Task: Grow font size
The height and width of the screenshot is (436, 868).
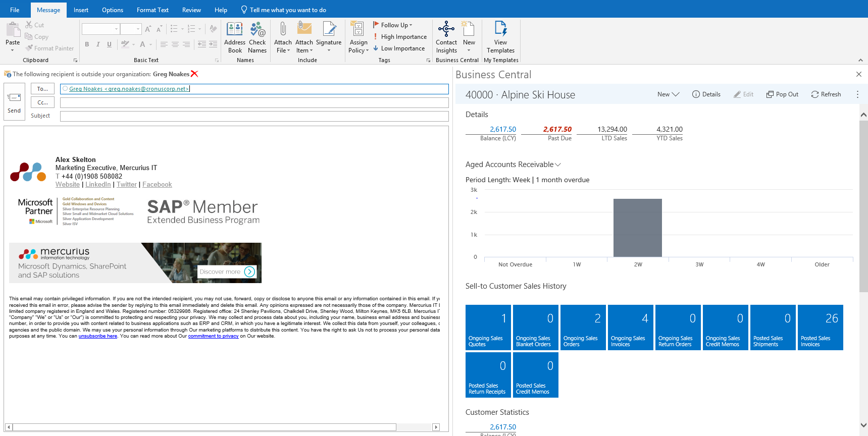Action: 148,29
